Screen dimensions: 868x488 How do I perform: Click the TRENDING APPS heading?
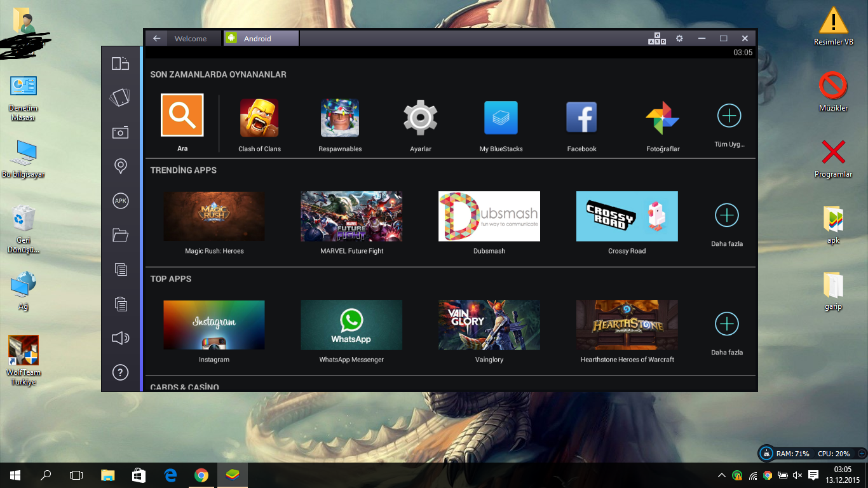[x=184, y=170]
